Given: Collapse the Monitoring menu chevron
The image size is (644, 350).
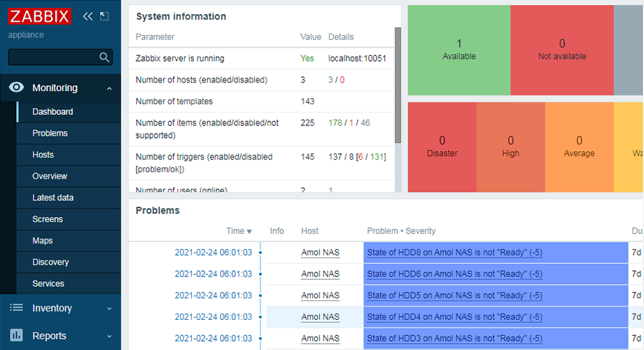Looking at the screenshot, I should point(108,88).
